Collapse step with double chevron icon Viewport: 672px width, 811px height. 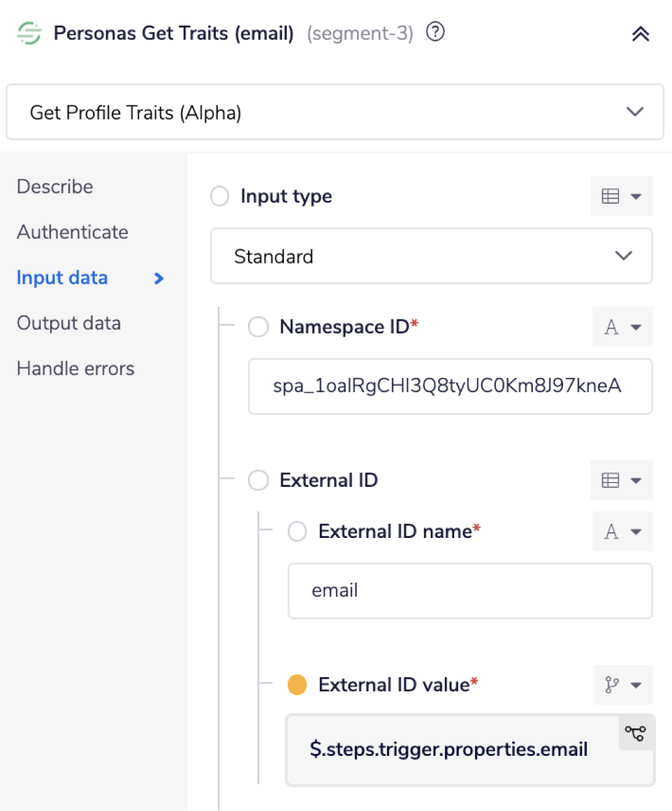(x=640, y=34)
